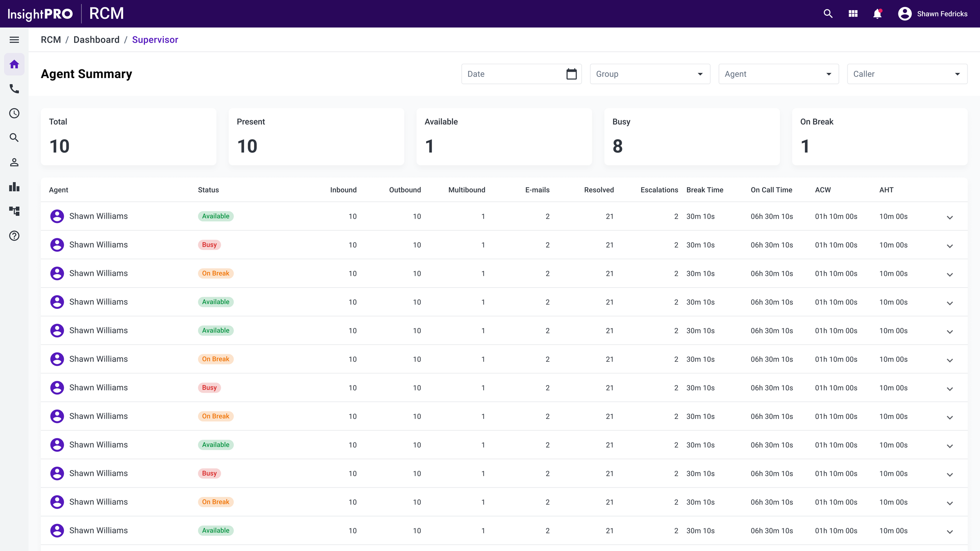Click the Dashboard breadcrumb link
Screen dimensions: 980x551
coord(96,40)
